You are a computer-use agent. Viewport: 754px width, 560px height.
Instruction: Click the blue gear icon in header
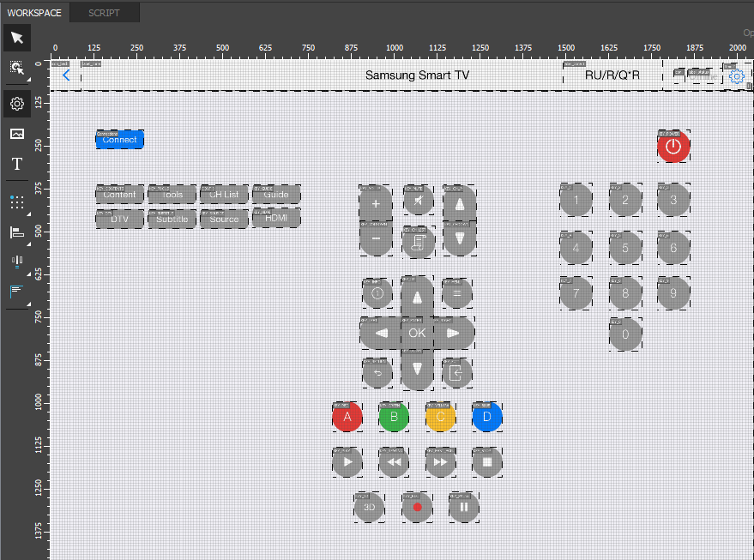tap(737, 76)
